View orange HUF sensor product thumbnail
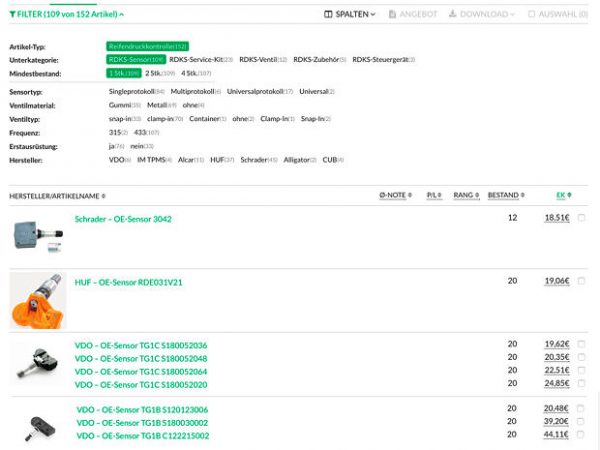Screen dimensions: 600x450 (38, 301)
